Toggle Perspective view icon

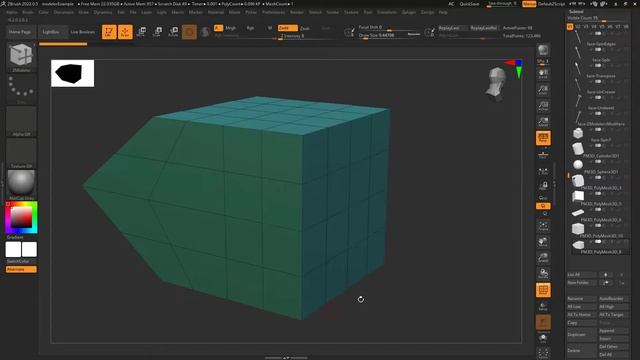[x=543, y=138]
